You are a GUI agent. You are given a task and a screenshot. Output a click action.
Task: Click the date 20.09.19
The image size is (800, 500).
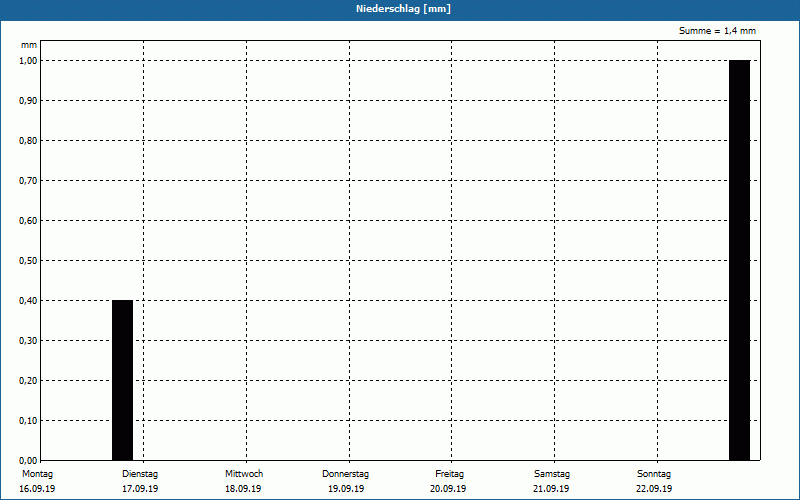pyautogui.click(x=448, y=489)
